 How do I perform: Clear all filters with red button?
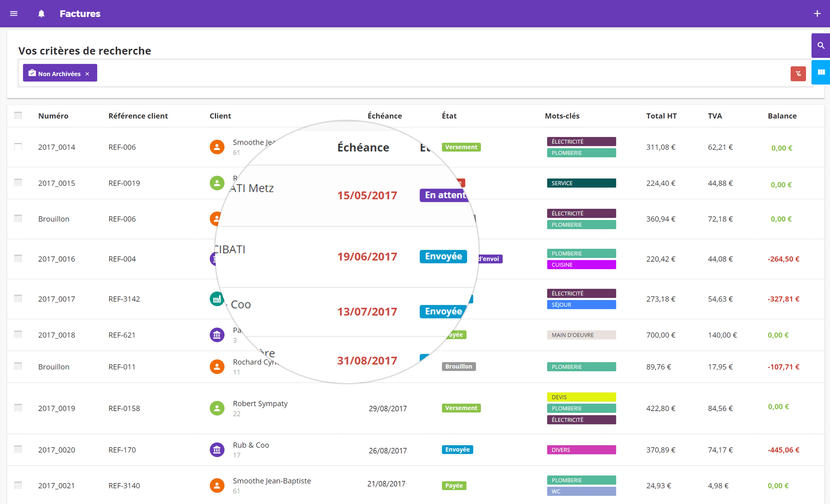(798, 74)
